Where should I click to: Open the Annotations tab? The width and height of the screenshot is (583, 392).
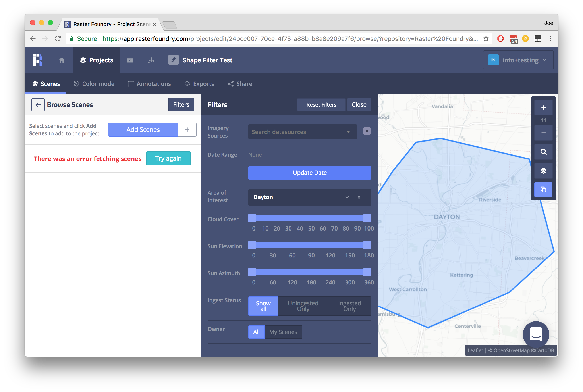click(149, 84)
